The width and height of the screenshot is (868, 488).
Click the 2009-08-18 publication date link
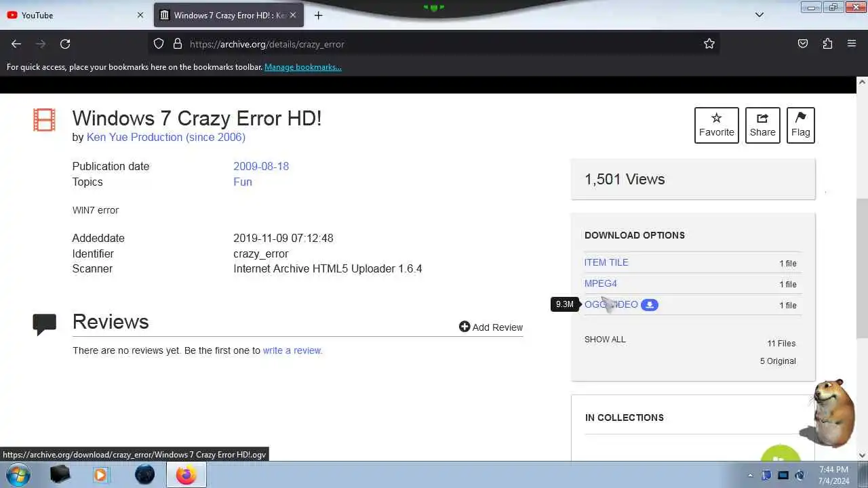click(x=261, y=166)
